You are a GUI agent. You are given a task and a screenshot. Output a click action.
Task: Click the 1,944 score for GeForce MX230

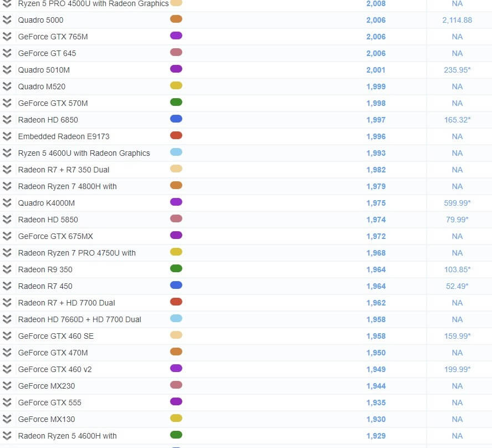point(376,386)
